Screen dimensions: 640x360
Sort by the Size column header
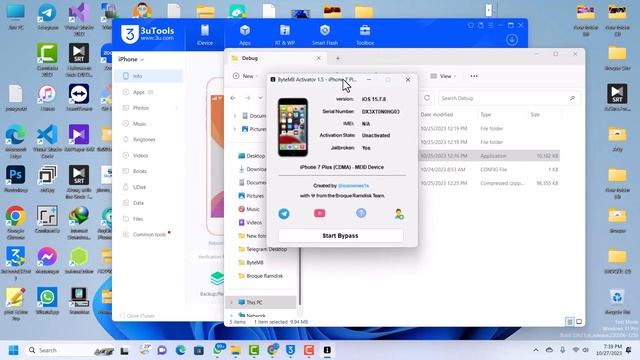point(535,115)
